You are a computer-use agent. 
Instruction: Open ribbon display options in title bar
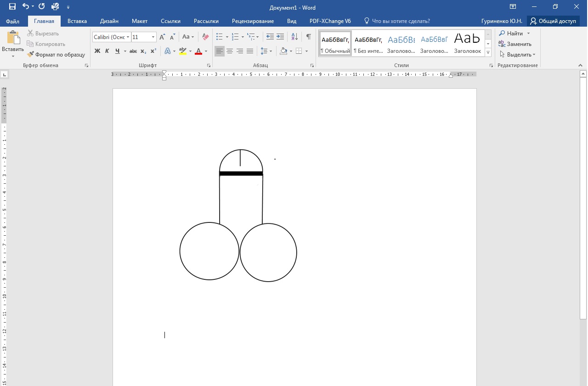point(513,7)
